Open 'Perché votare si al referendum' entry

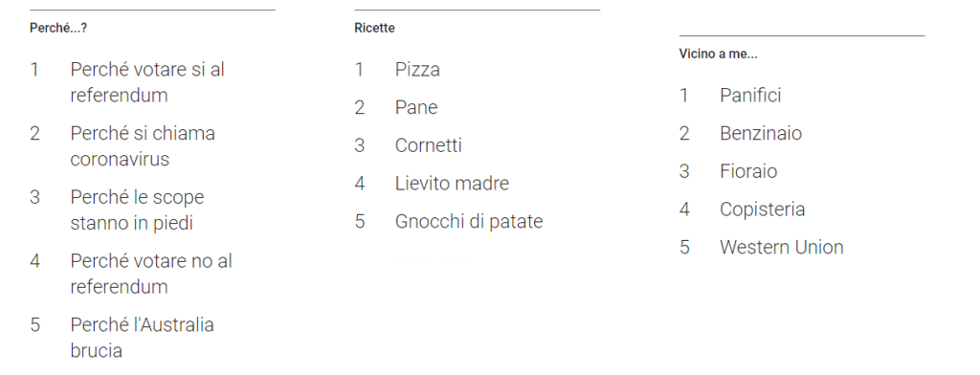[147, 82]
